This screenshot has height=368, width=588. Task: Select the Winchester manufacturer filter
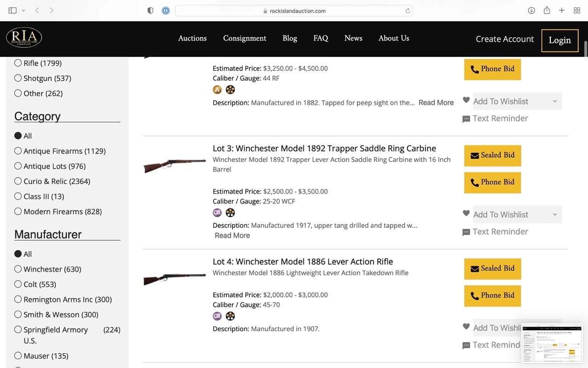click(18, 269)
